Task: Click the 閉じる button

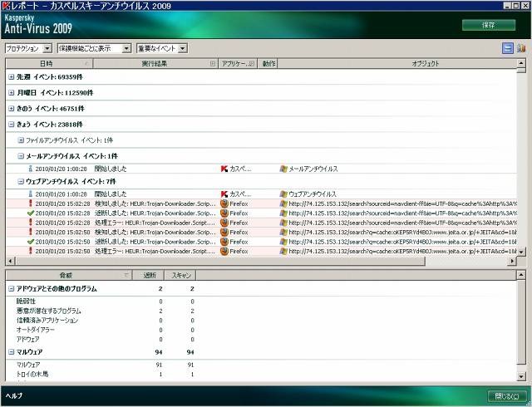Action: (x=506, y=396)
